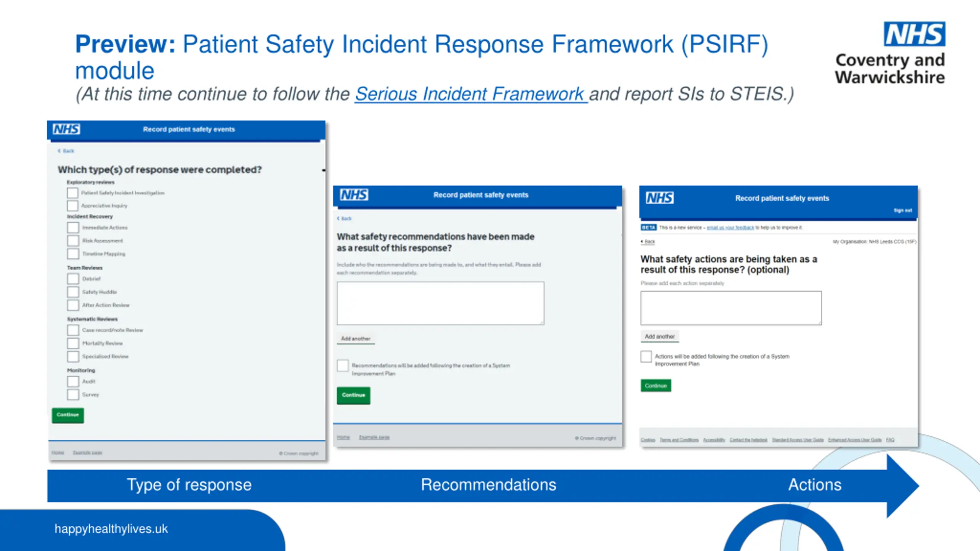Tick the Patient Safety Incident Investigation checkbox

(x=72, y=193)
